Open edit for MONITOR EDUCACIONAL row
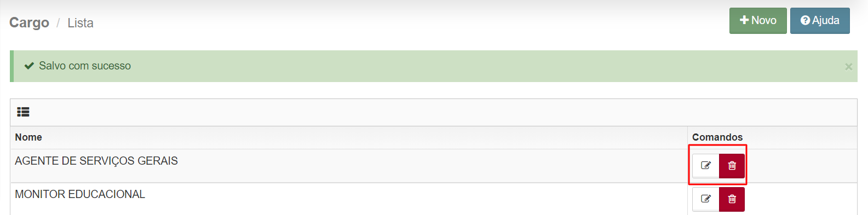868x215 pixels. point(705,199)
